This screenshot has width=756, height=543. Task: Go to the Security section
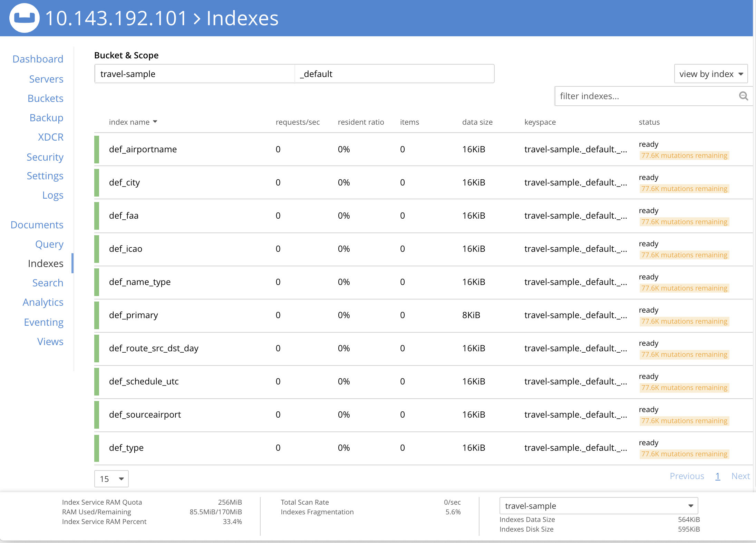point(45,157)
